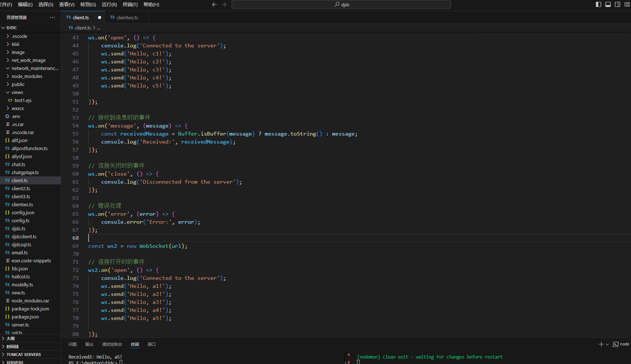This screenshot has height=364, width=631.
Task: Open clientws.ts in file explorer
Action: click(x=30, y=204)
